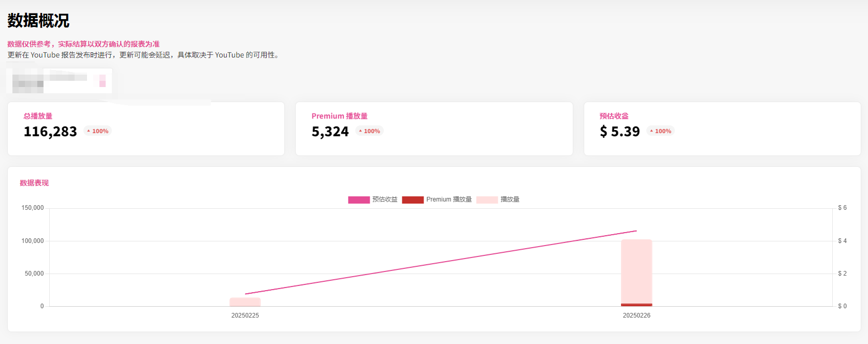Select the 预估收益 card title
The image size is (868, 344).
coord(614,116)
